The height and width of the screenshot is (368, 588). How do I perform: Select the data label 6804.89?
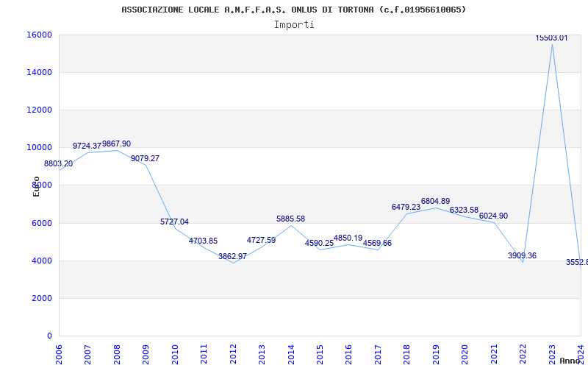coord(435,201)
